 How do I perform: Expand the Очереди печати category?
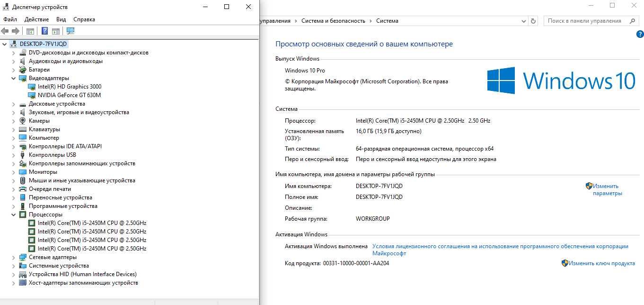[13, 189]
